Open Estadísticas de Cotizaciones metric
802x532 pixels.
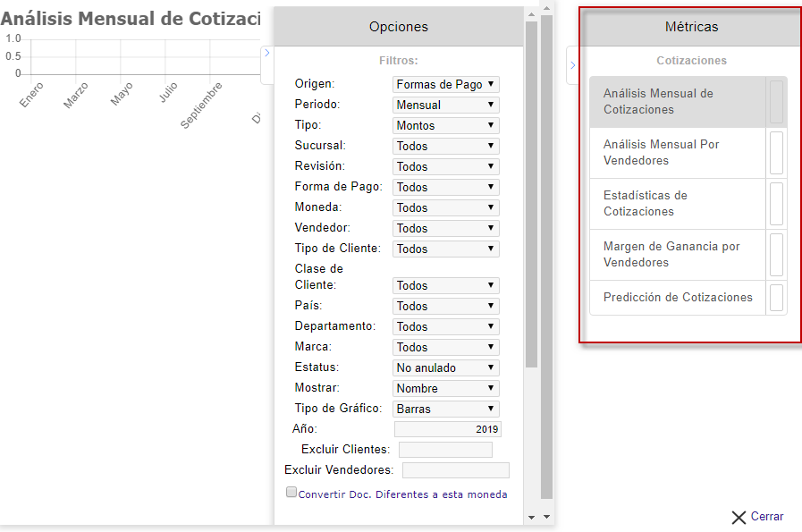[x=676, y=204]
